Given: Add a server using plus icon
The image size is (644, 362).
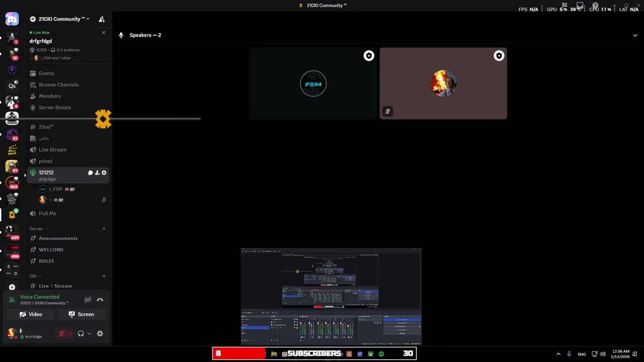Looking at the screenshot, I should [x=12, y=287].
